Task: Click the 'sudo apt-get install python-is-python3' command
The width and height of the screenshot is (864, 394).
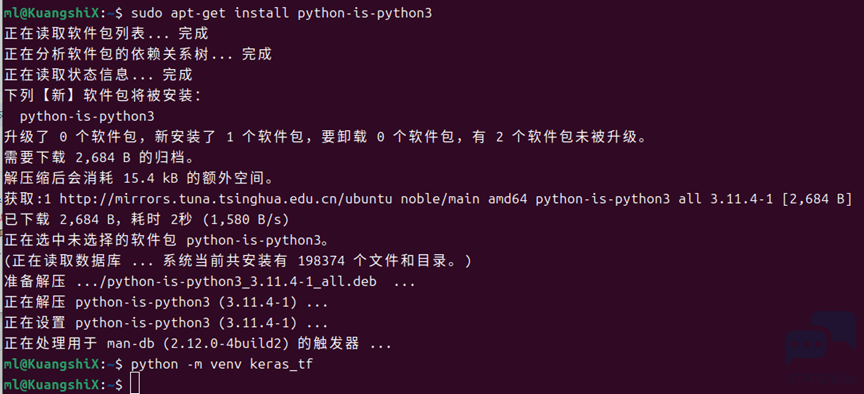Action: tap(281, 14)
